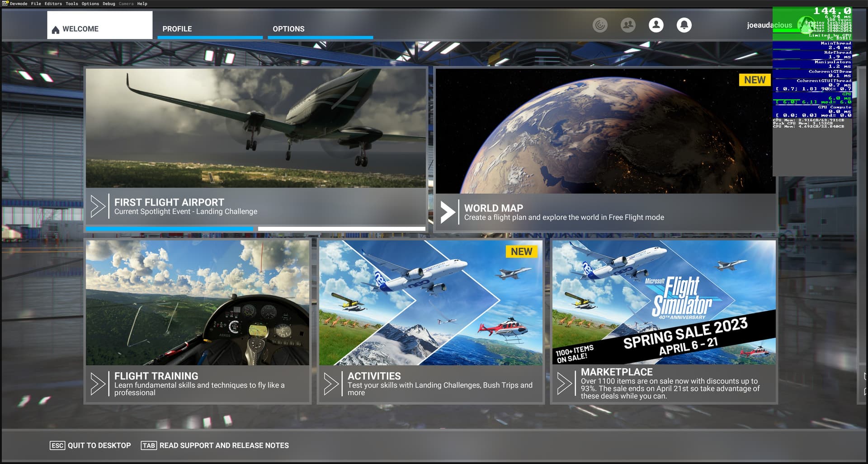Click the World Map arrow icon
The height and width of the screenshot is (464, 868).
(448, 212)
